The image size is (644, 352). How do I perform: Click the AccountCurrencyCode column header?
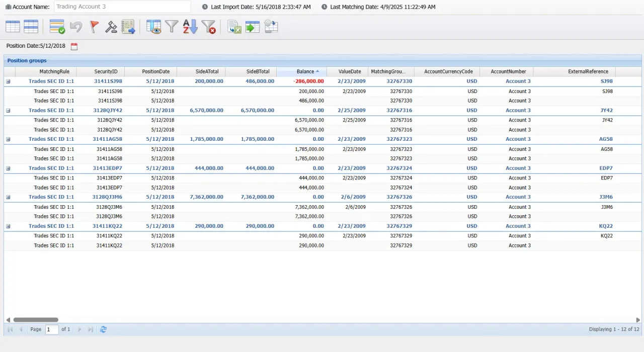coord(447,71)
